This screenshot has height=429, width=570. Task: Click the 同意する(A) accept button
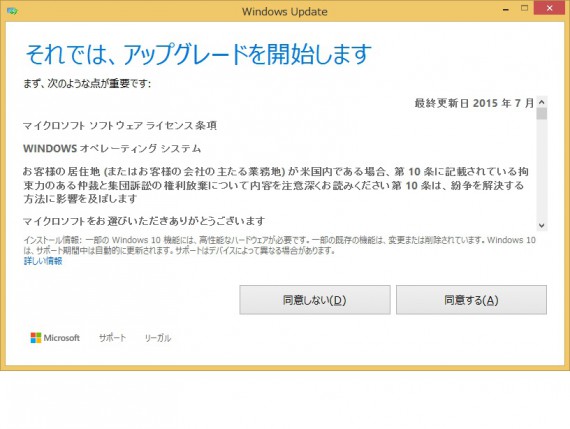471,300
